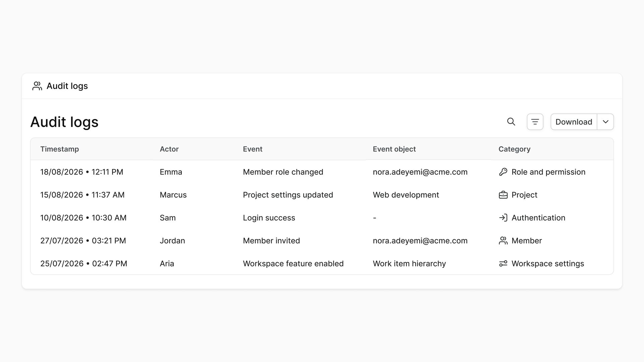
Task: Click the people icon beside Audit logs breadcrumb
Action: tap(37, 86)
